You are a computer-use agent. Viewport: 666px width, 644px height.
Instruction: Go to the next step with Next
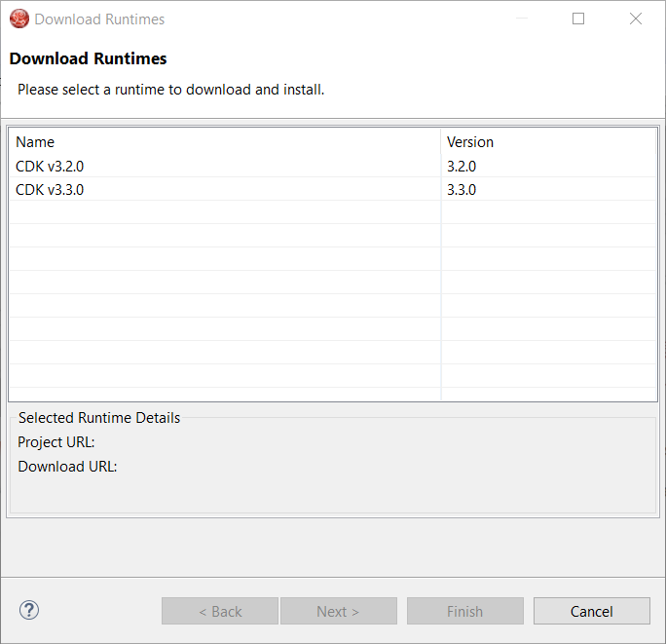338,611
